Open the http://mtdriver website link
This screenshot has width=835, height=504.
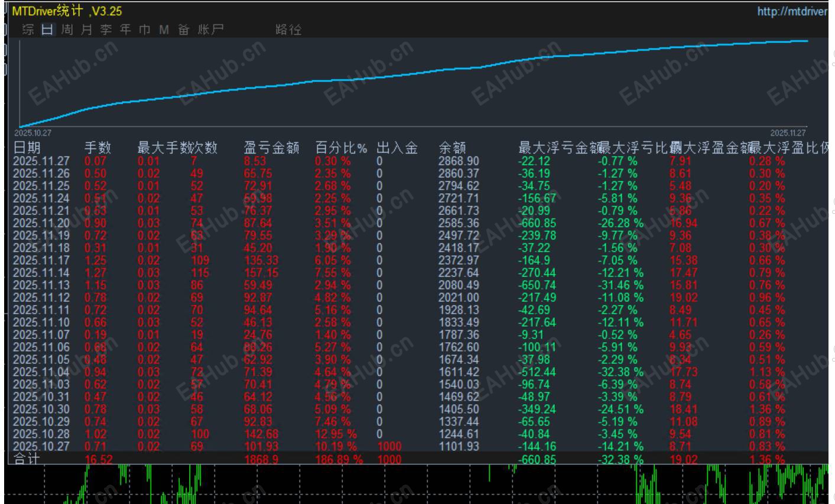(x=792, y=12)
